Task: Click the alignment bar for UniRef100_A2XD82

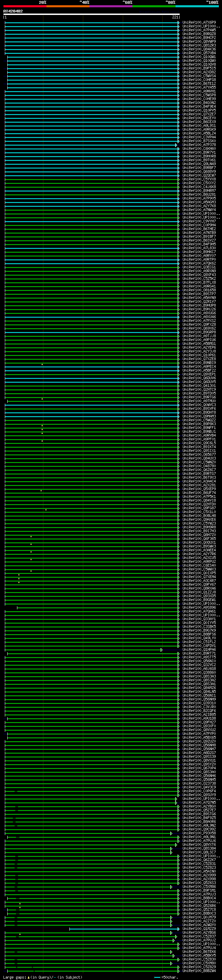Action: click(93, 72)
